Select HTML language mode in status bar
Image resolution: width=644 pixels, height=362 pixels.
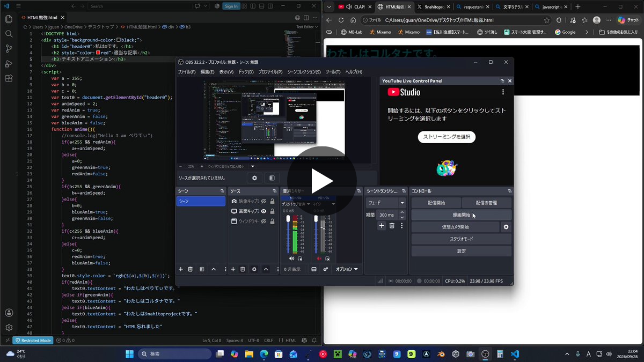[290, 340]
